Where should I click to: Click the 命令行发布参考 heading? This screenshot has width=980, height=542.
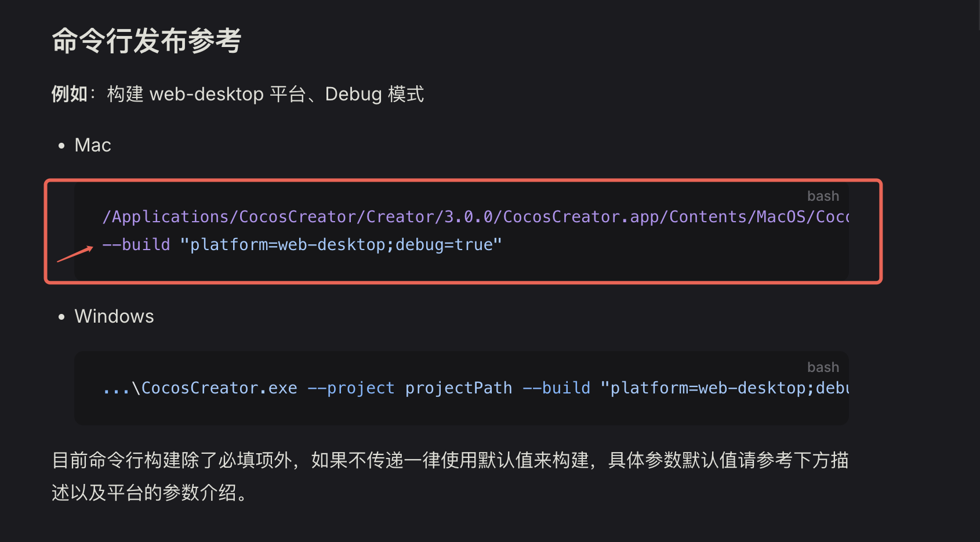[x=147, y=41]
